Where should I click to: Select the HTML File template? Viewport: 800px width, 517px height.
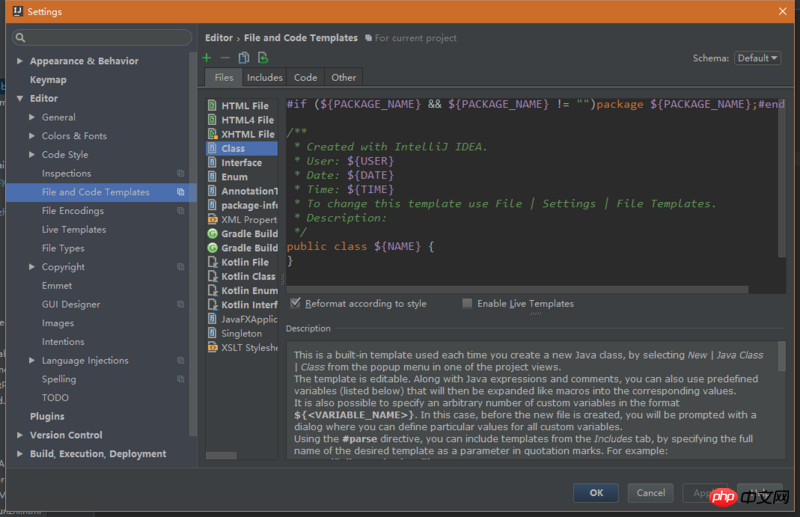[244, 106]
